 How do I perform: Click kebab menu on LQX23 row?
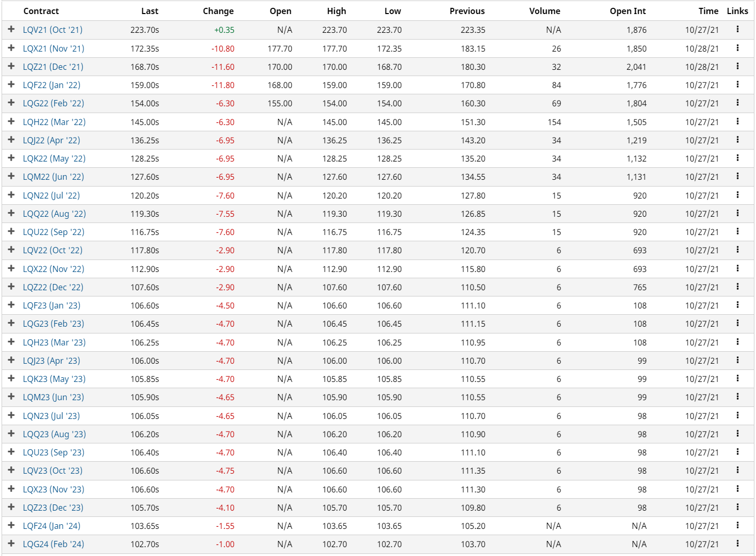click(x=737, y=489)
